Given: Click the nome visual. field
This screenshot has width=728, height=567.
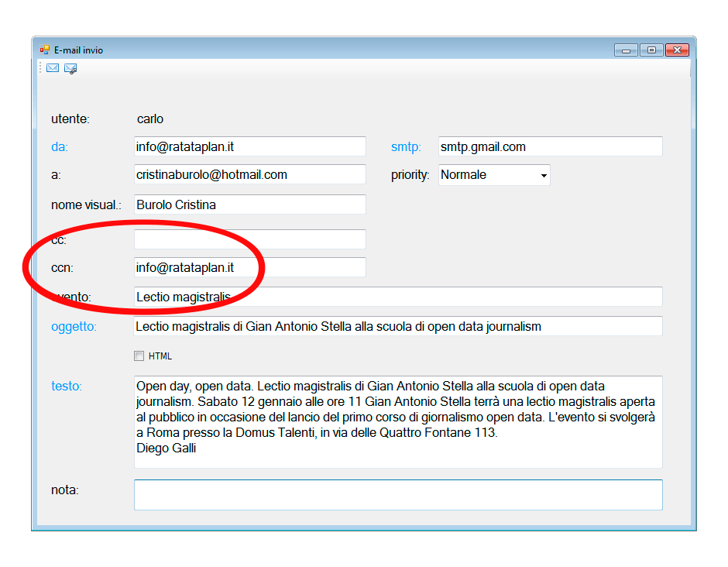Looking at the screenshot, I should pos(250,204).
